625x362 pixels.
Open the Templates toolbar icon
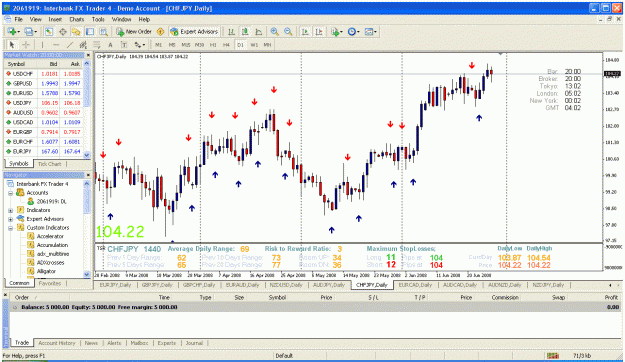369,31
